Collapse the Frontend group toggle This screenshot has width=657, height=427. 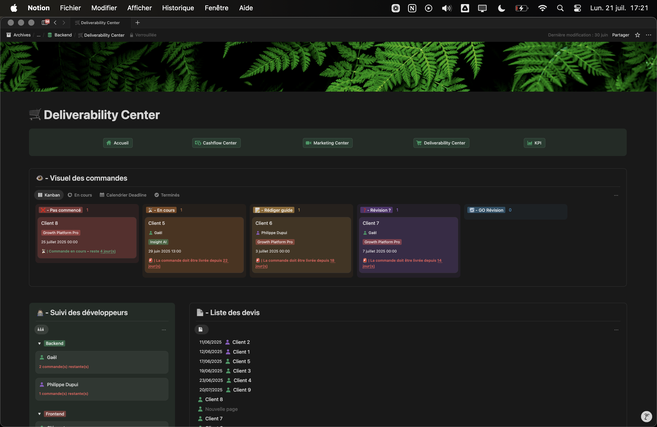(x=39, y=413)
